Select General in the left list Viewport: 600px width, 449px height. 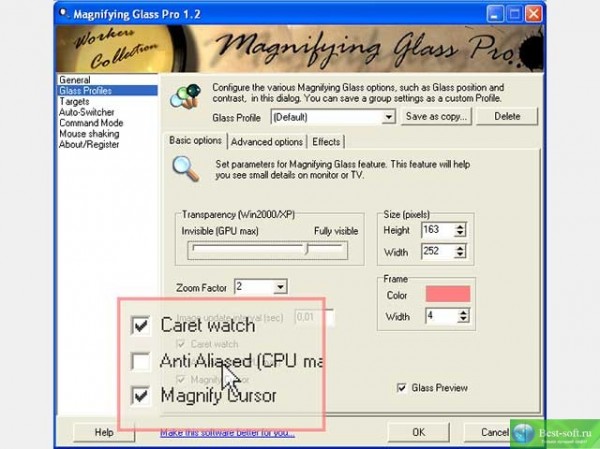[75, 80]
